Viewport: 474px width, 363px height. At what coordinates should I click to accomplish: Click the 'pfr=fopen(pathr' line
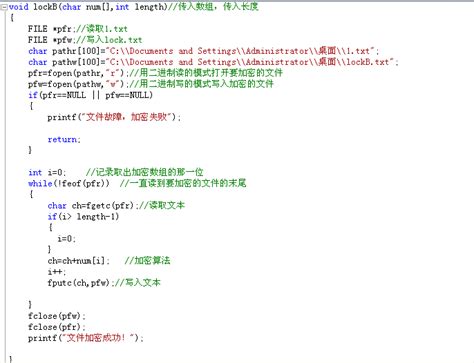(x=155, y=73)
